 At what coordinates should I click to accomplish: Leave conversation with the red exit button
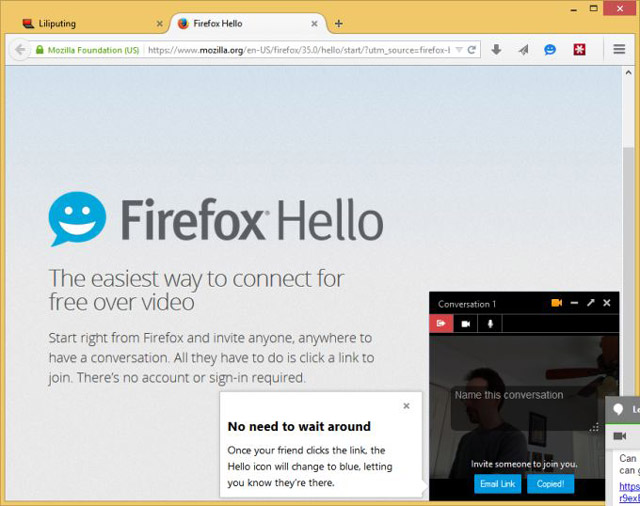(441, 324)
